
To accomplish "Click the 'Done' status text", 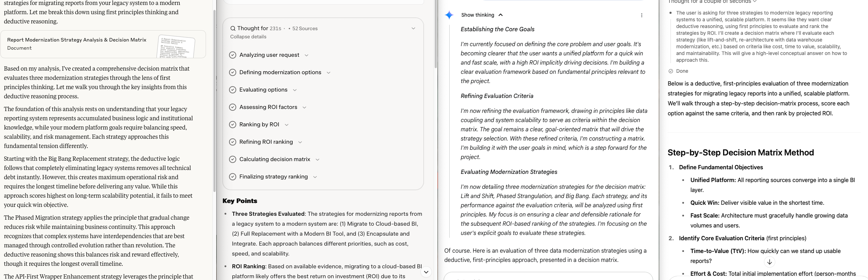I will tap(682, 71).
